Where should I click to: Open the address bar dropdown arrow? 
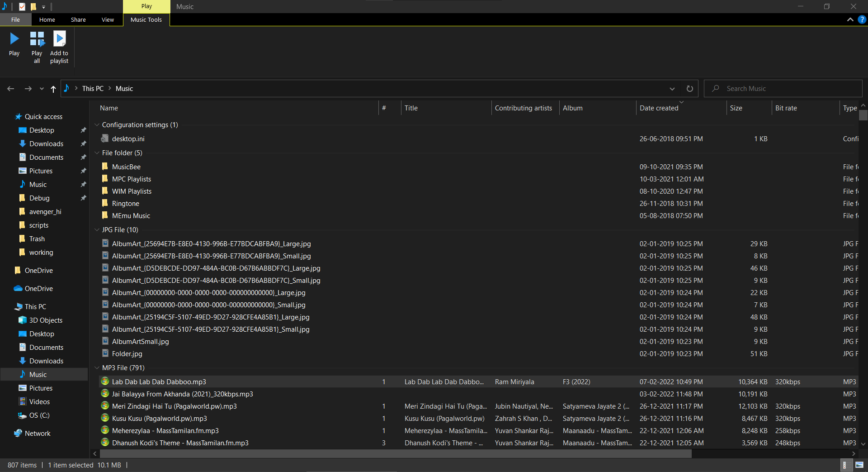(x=672, y=89)
